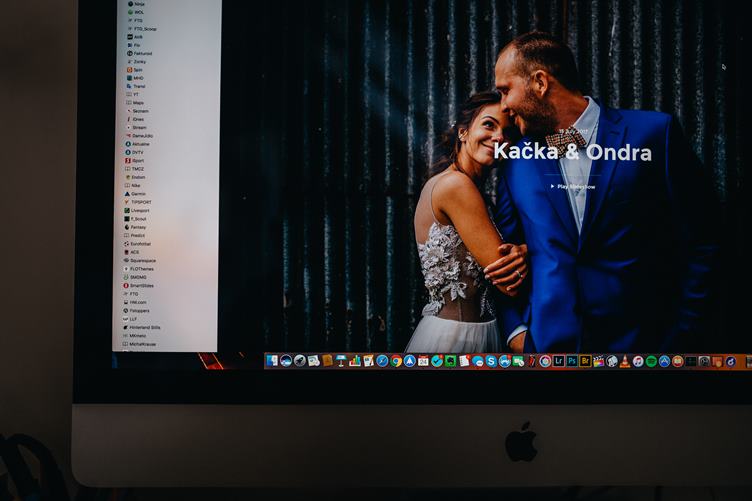Open the FLOThemes bookmark

(142, 268)
